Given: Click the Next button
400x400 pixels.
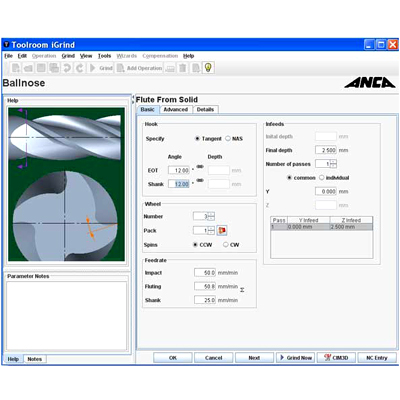Looking at the screenshot, I should [x=254, y=358].
